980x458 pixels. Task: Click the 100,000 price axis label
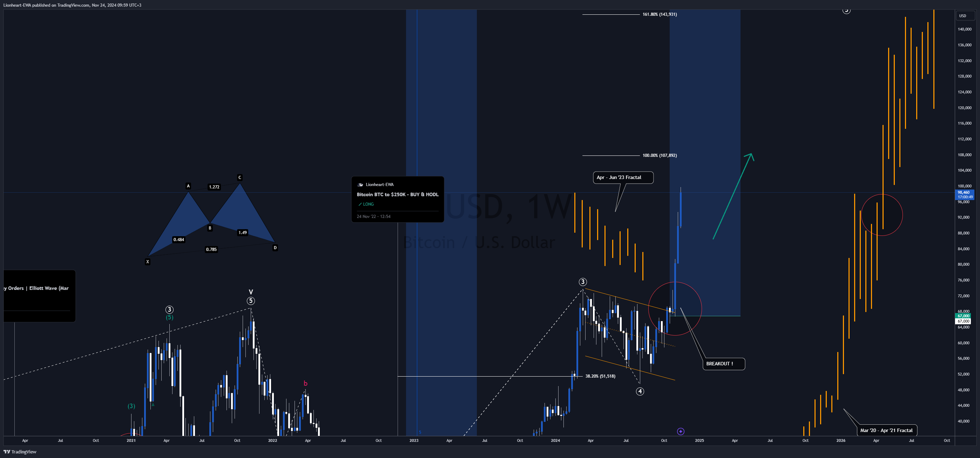click(965, 186)
